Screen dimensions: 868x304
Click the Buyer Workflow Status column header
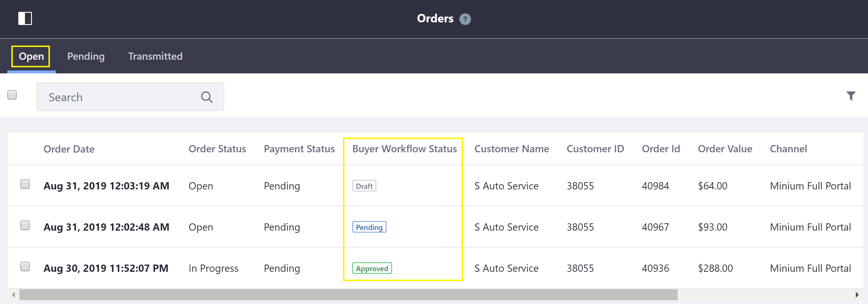point(405,149)
